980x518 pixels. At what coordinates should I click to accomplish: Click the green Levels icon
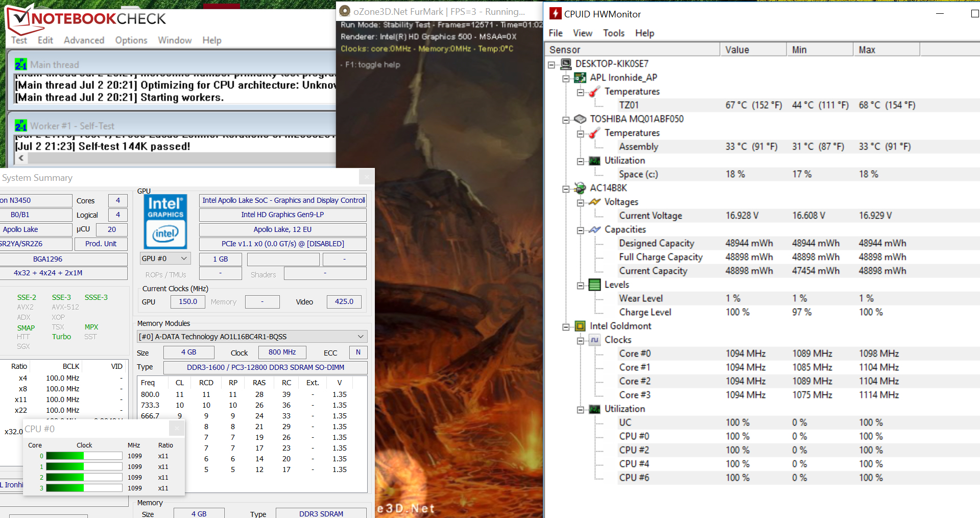594,285
